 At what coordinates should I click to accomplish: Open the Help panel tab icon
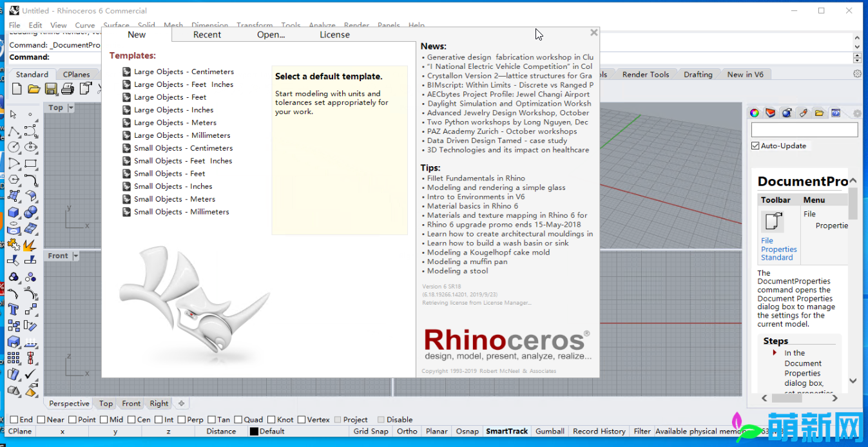836,113
